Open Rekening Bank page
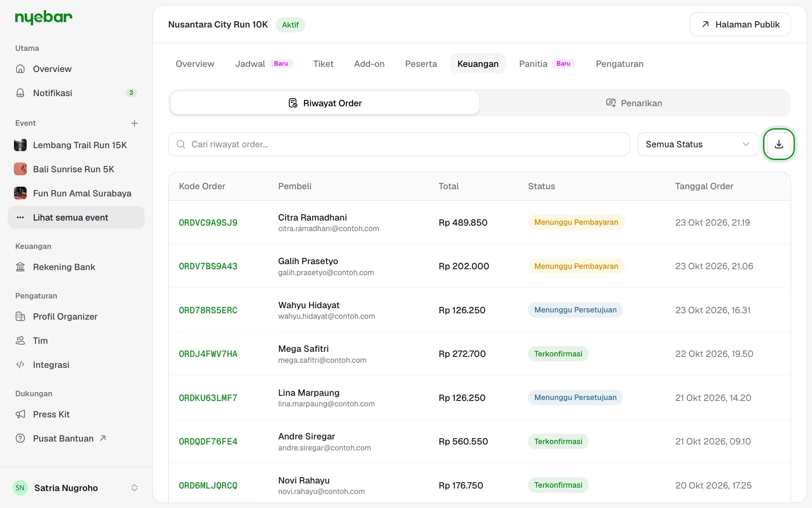 pos(76,267)
